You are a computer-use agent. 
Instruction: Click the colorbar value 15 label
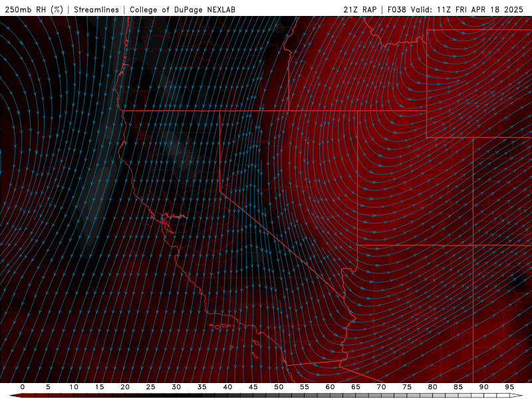pyautogui.click(x=99, y=387)
